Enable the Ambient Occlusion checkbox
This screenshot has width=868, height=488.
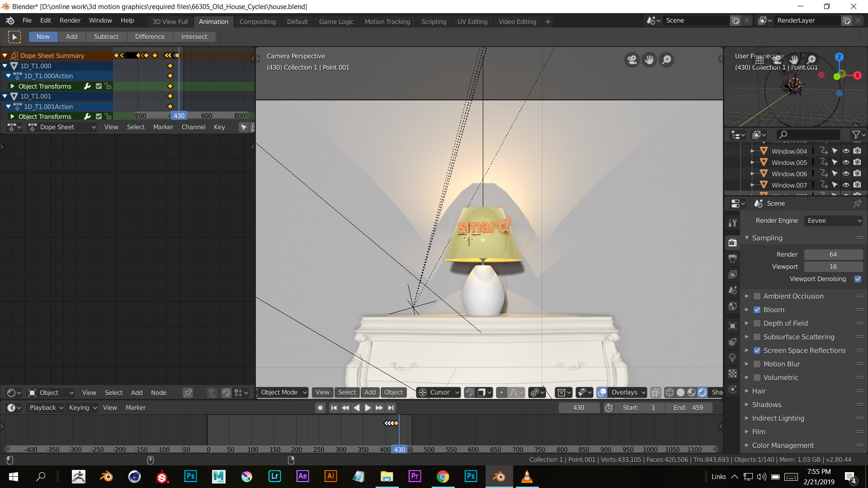757,296
